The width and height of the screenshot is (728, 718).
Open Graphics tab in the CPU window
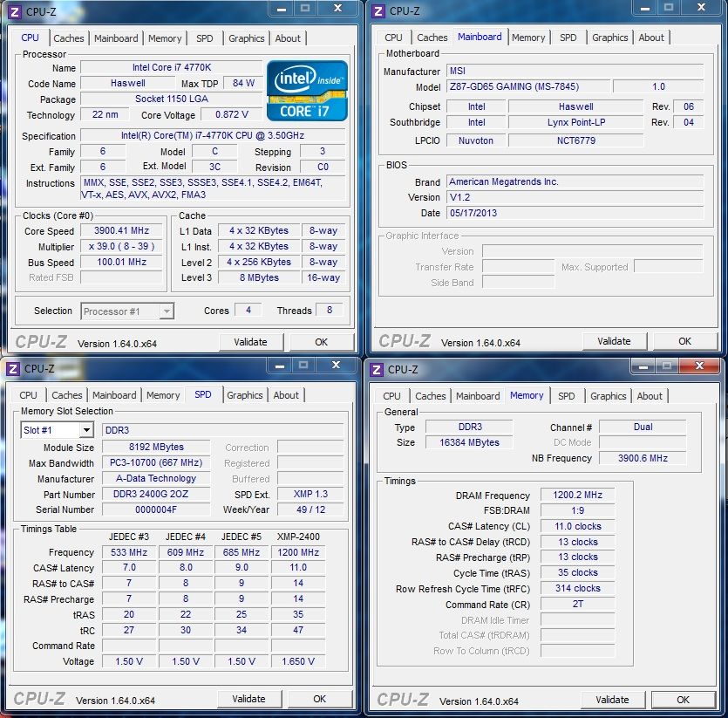pos(246,38)
